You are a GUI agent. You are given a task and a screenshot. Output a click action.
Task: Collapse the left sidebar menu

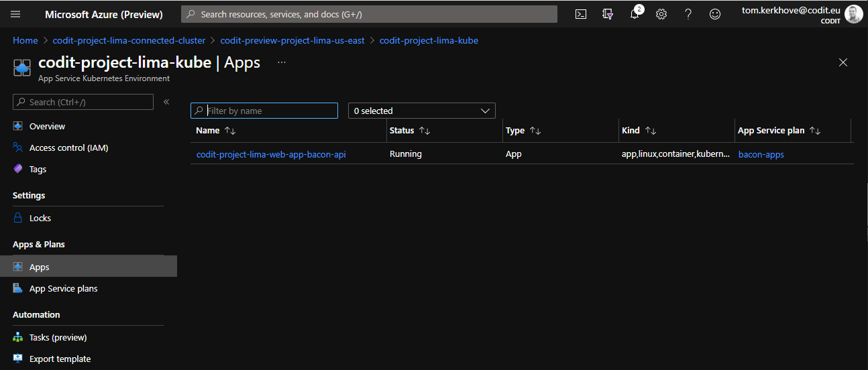pos(166,102)
